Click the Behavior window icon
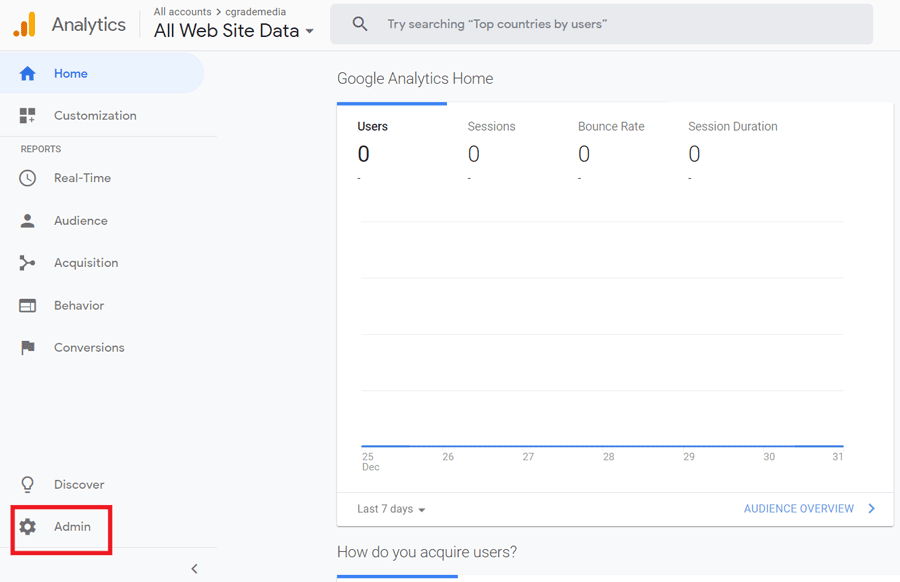 (28, 305)
